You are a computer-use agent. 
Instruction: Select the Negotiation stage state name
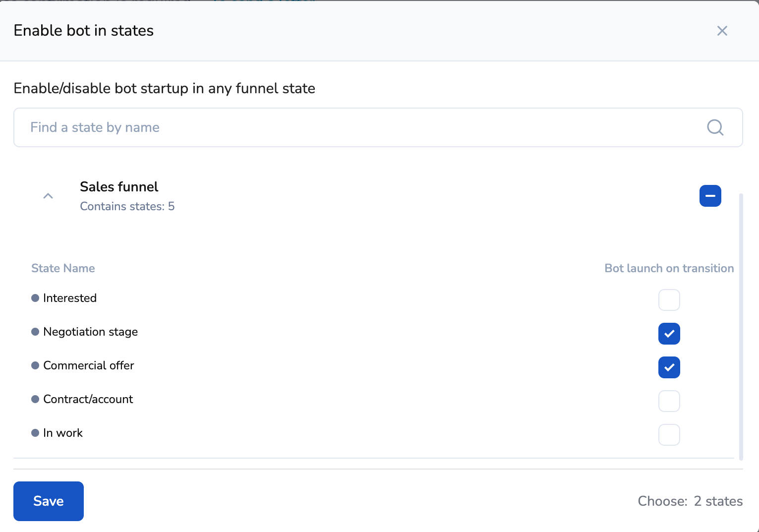pos(90,332)
